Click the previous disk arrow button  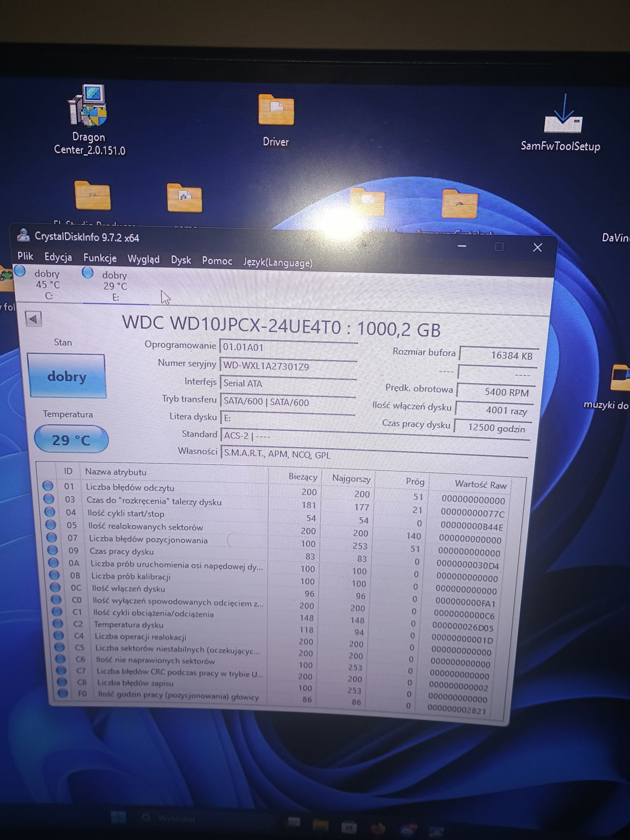click(x=34, y=319)
